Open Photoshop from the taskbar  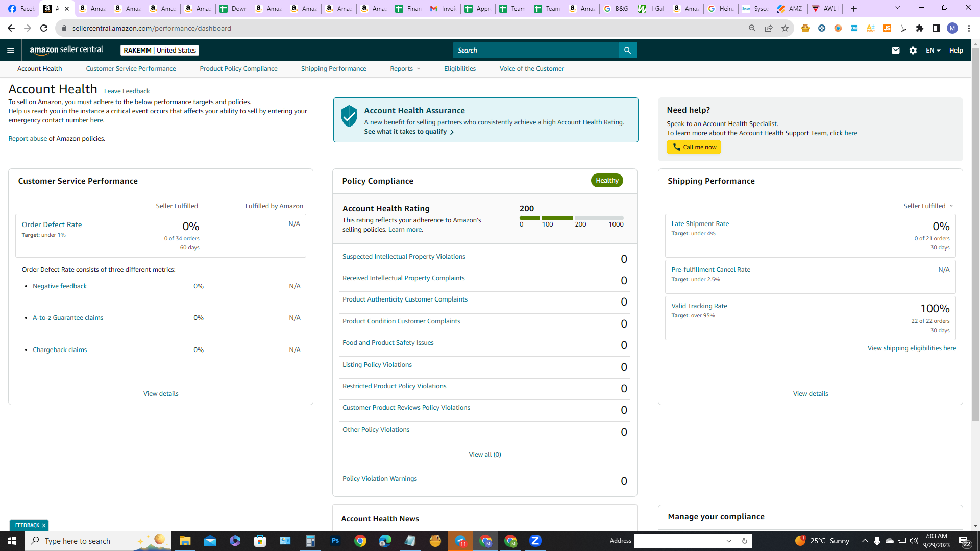pos(335,541)
